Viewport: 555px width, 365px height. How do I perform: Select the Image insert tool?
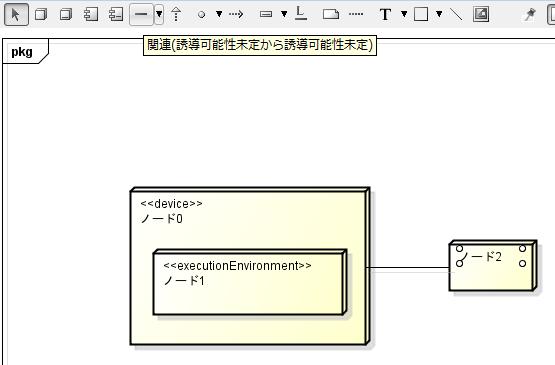[481, 15]
